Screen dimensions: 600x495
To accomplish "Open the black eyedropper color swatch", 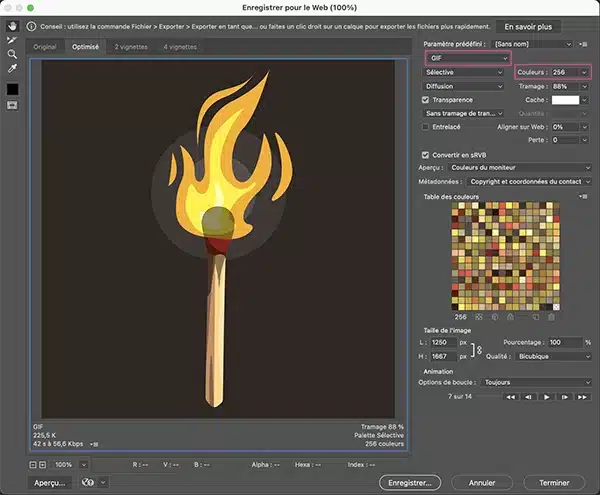I will 12,89.
